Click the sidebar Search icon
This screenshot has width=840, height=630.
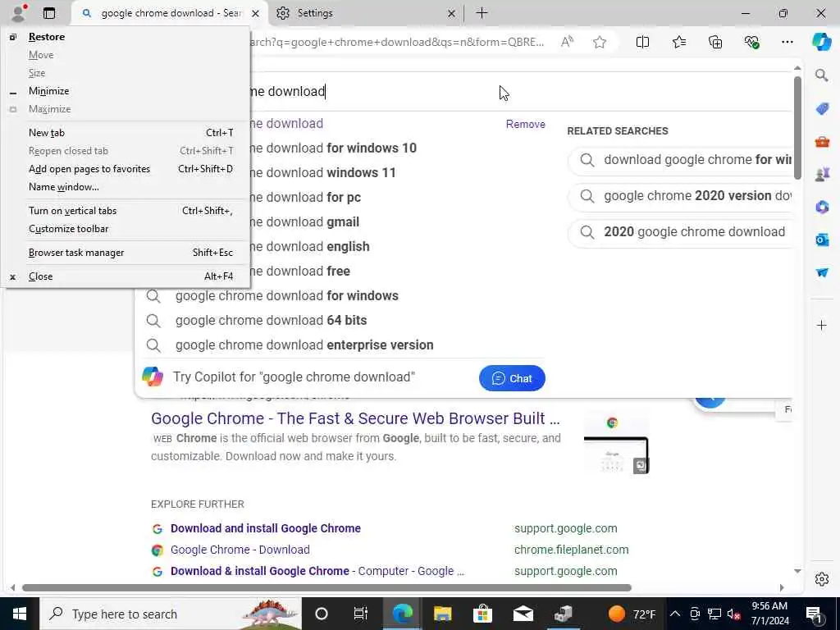point(821,75)
